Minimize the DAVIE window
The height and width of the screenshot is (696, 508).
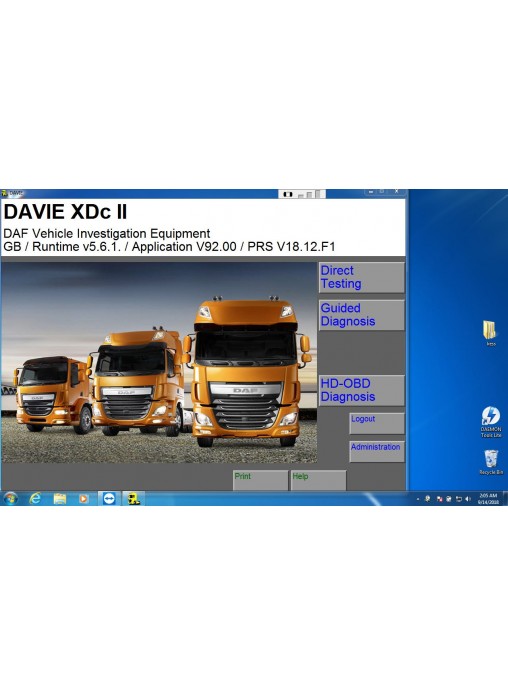[370, 192]
